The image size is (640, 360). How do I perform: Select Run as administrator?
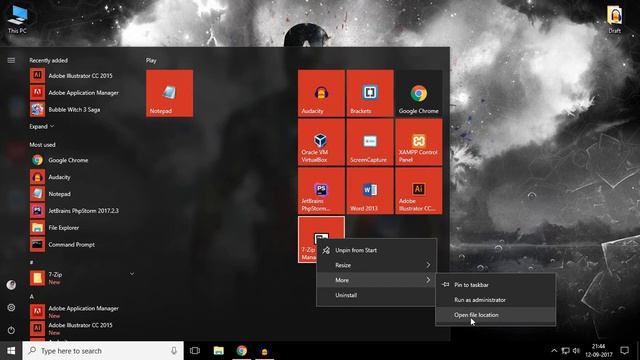tap(496, 300)
